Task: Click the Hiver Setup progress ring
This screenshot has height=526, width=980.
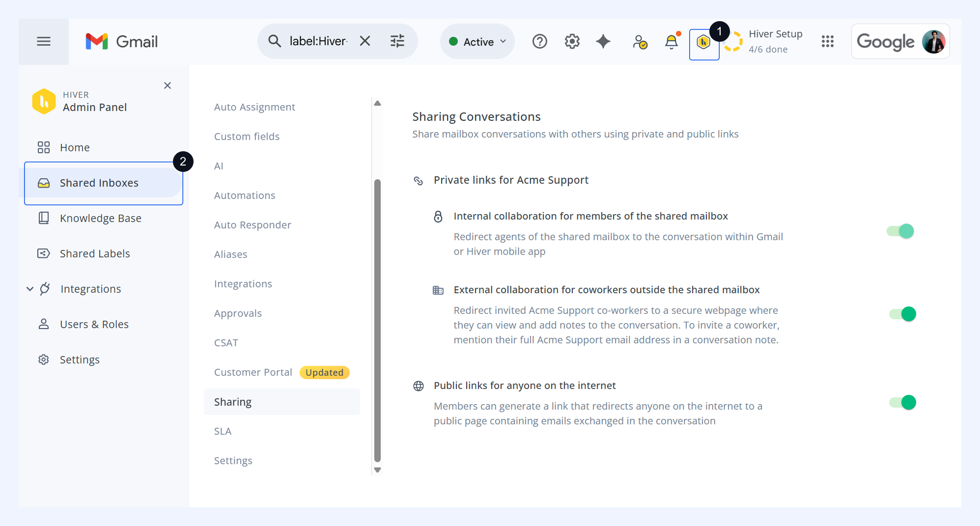Action: point(733,42)
